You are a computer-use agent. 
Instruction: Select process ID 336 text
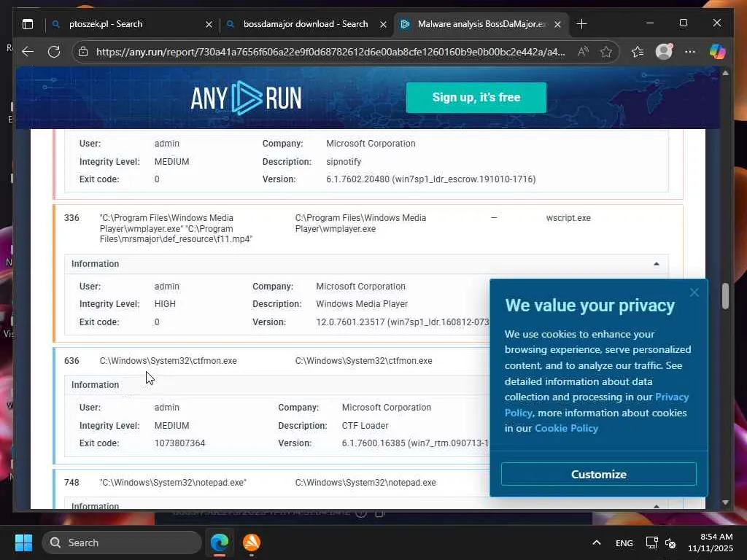click(x=71, y=218)
